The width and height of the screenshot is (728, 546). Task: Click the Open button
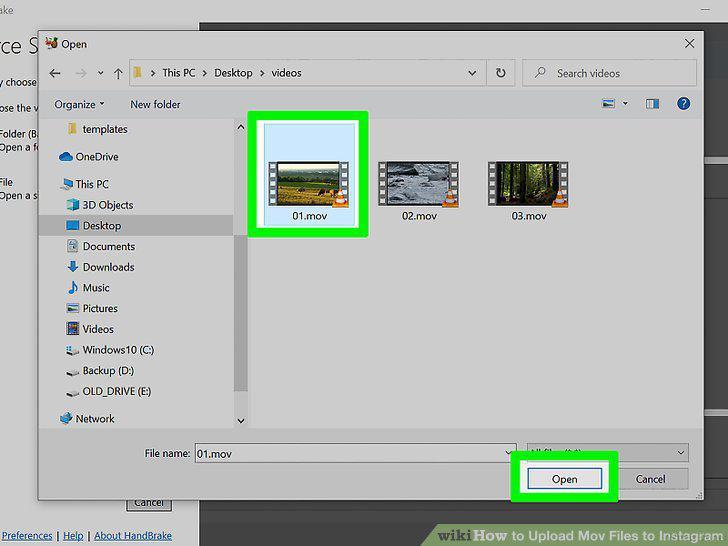[565, 479]
